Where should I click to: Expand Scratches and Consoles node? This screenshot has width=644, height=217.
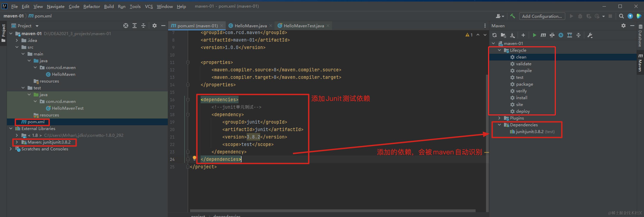[x=11, y=149]
